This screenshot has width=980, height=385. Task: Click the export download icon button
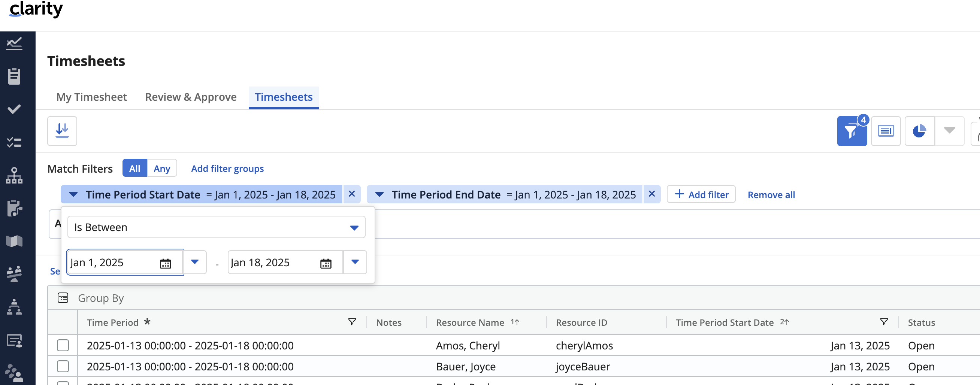62,131
